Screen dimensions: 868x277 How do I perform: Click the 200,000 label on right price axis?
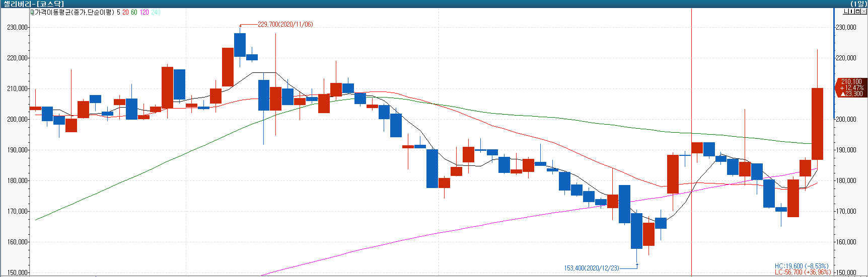pos(846,119)
